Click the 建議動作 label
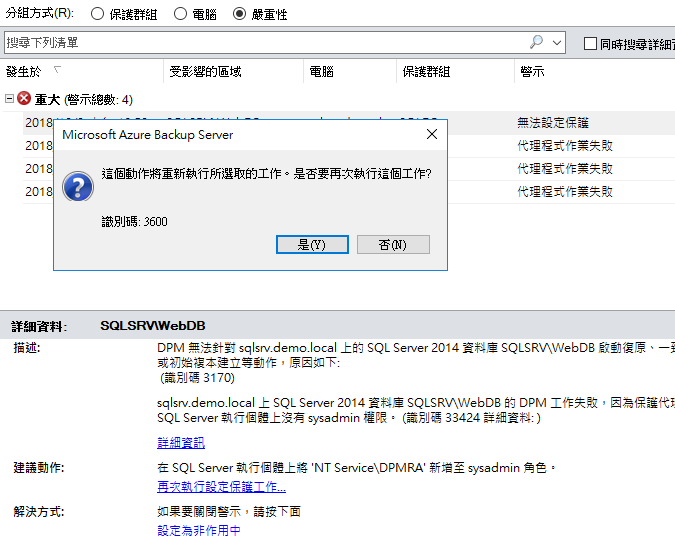The image size is (675, 536). (x=39, y=468)
